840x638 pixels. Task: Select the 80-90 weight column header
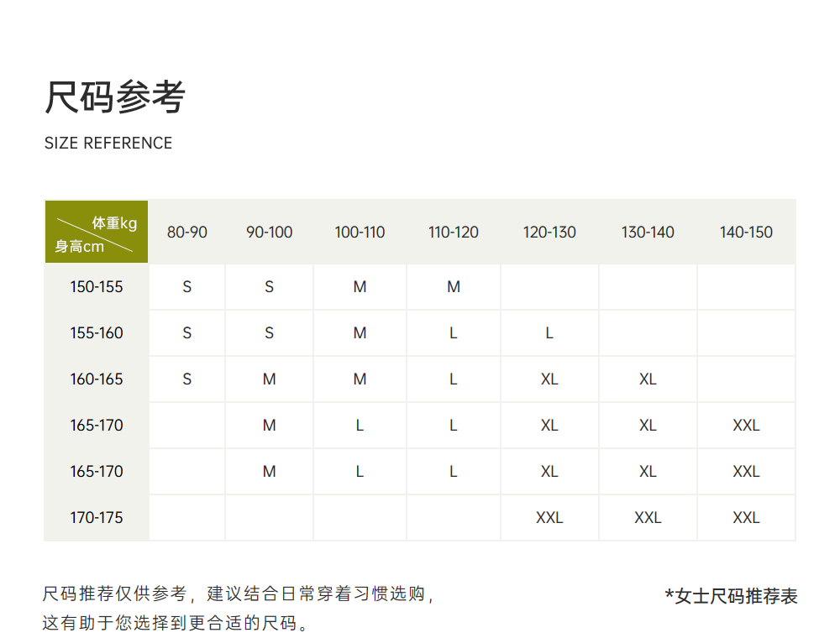(186, 233)
